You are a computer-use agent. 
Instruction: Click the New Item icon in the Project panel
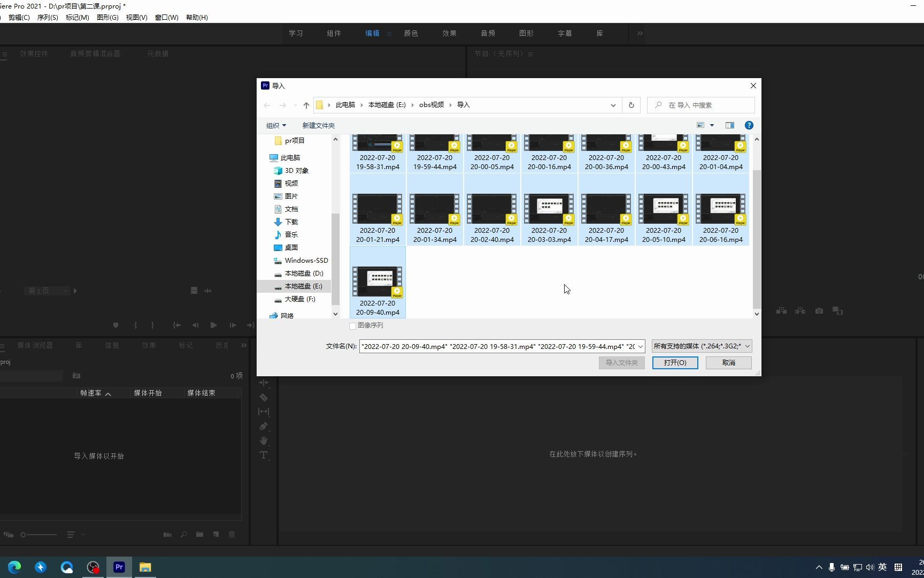215,535
